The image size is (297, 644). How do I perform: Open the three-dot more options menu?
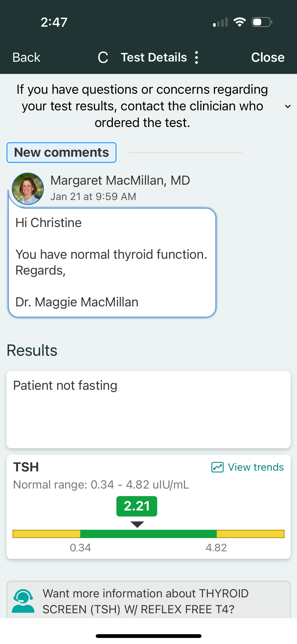(196, 57)
